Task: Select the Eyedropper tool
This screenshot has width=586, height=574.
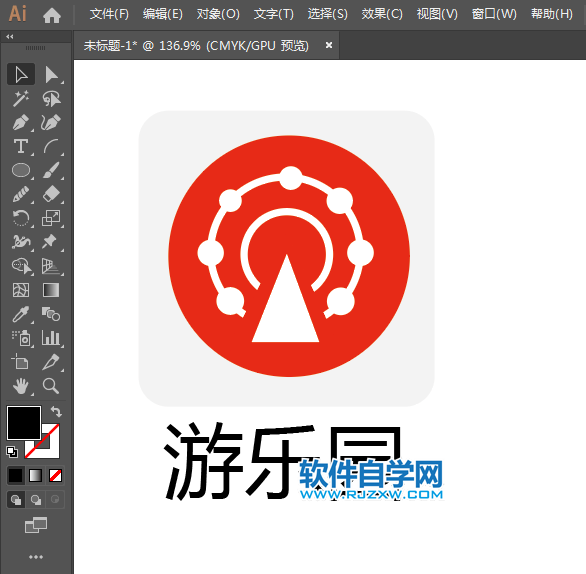Action: click(x=21, y=314)
